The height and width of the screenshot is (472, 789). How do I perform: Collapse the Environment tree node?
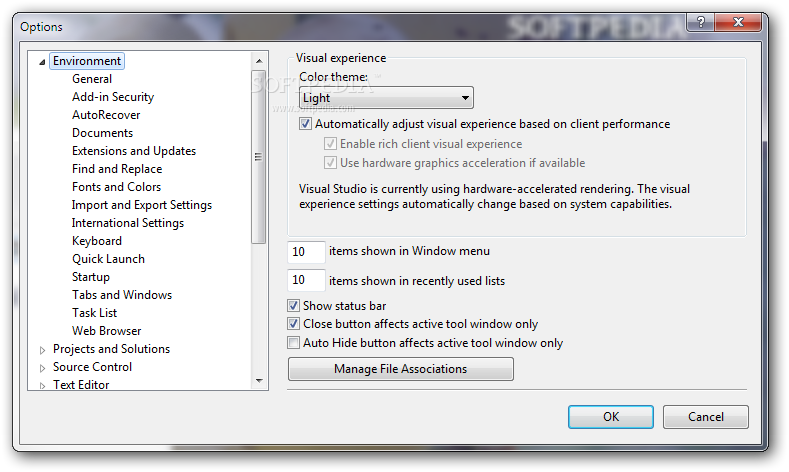(x=42, y=62)
